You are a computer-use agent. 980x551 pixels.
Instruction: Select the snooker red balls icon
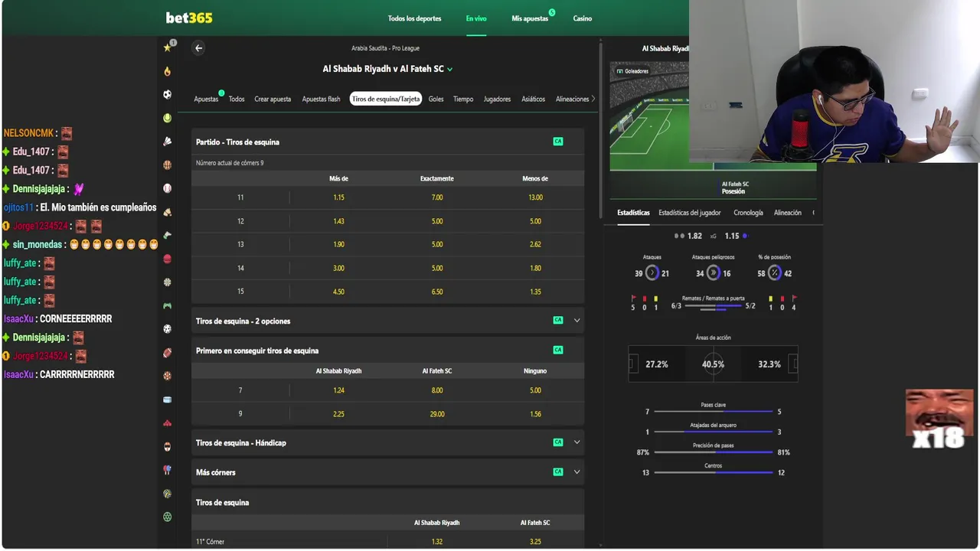point(167,423)
